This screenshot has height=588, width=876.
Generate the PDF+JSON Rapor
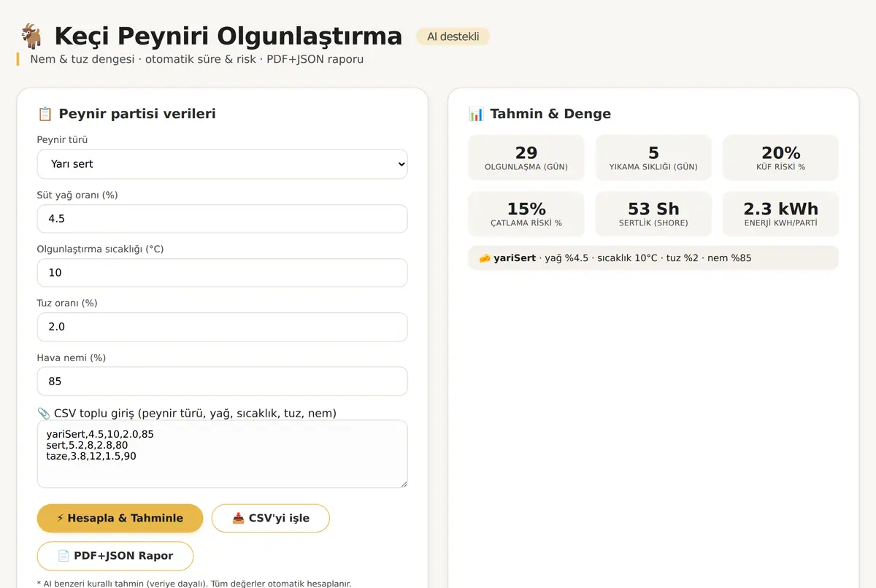click(115, 556)
